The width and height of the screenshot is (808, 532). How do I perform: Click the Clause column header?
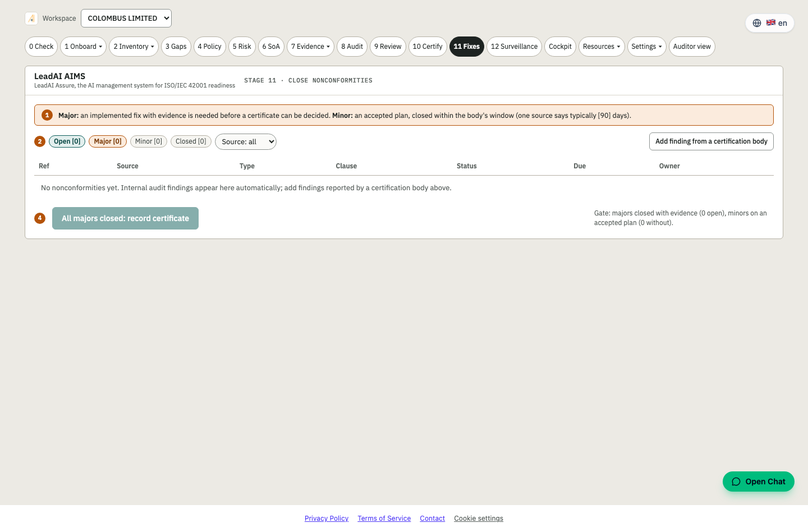(346, 166)
